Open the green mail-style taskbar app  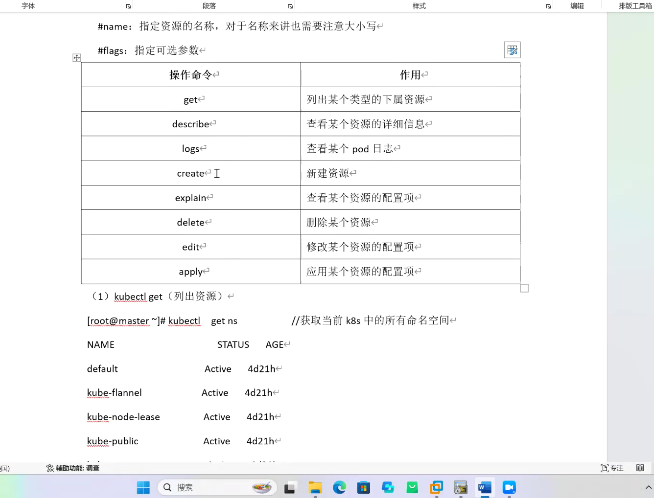pyautogui.click(x=412, y=487)
